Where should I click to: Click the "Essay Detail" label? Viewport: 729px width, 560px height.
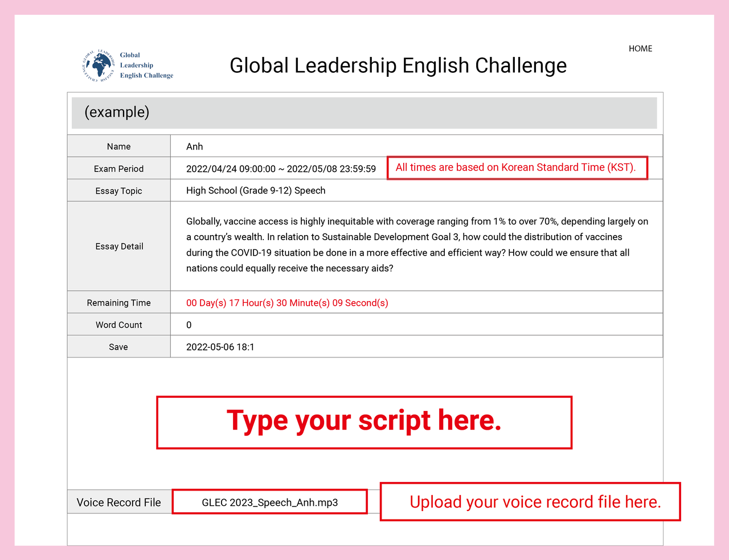119,246
